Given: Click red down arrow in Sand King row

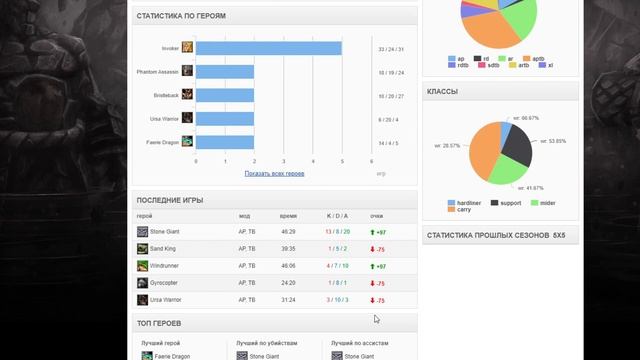Looking at the screenshot, I should [372, 249].
